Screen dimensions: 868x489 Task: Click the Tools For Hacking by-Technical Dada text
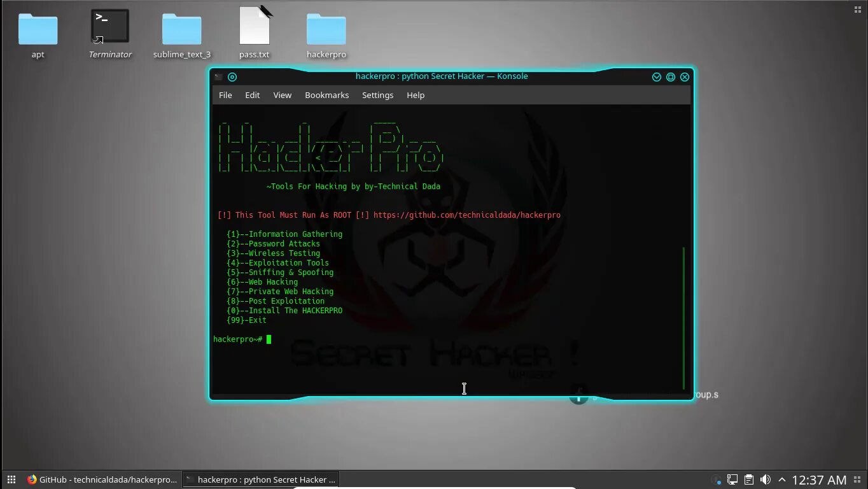click(x=353, y=187)
